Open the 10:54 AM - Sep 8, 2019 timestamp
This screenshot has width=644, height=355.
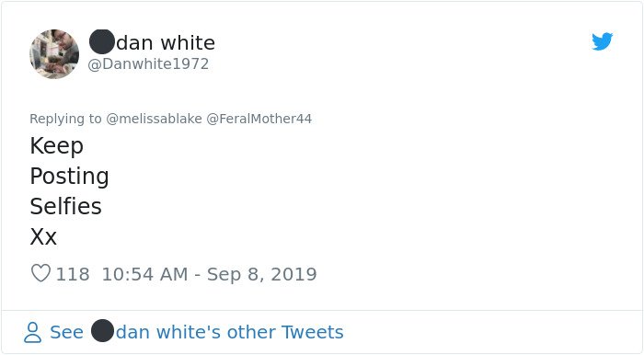tap(210, 274)
